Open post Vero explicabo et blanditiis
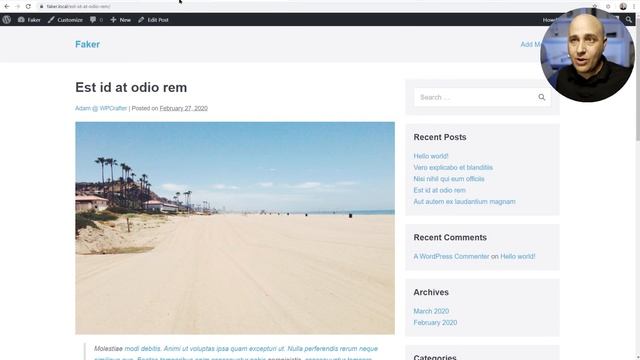Screen dimensions: 640x360 (453, 167)
